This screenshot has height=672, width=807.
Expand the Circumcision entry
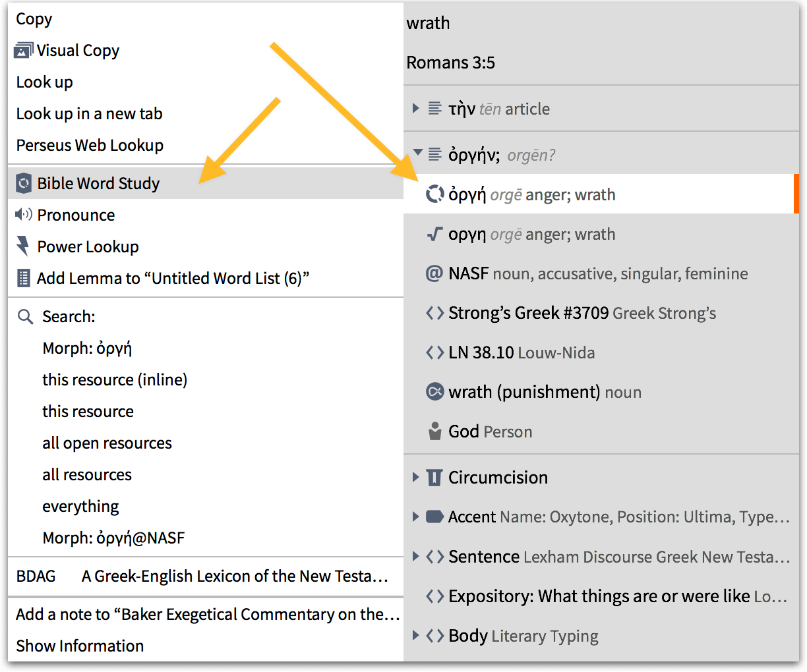click(x=415, y=477)
